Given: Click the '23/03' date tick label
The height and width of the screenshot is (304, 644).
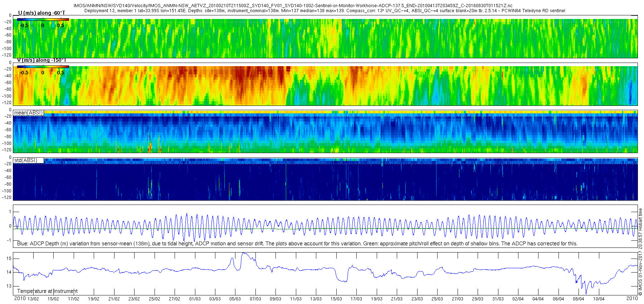Looking at the screenshot, I should [417, 299].
